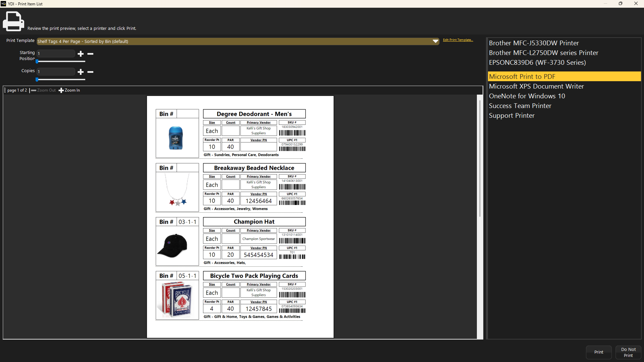
Task: Open Edit Print Template link
Action: click(458, 40)
